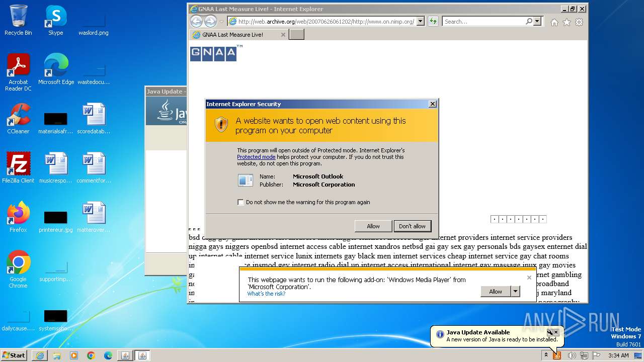The image size is (644, 362).
Task: Open the recent pages dropdown arrow
Action: (x=221, y=22)
